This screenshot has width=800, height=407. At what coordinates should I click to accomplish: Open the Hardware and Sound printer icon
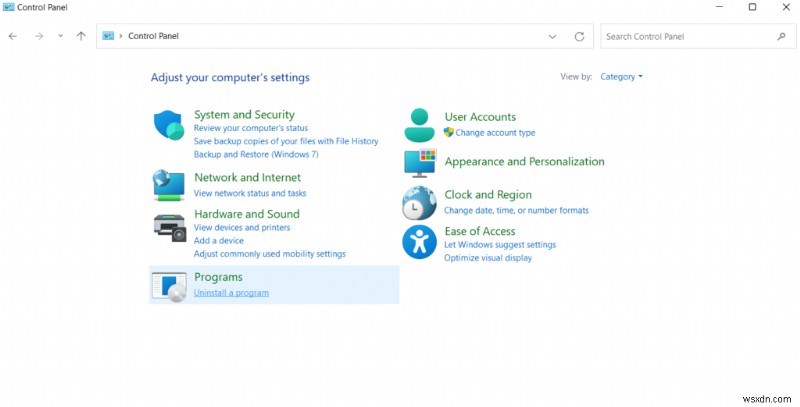click(169, 228)
